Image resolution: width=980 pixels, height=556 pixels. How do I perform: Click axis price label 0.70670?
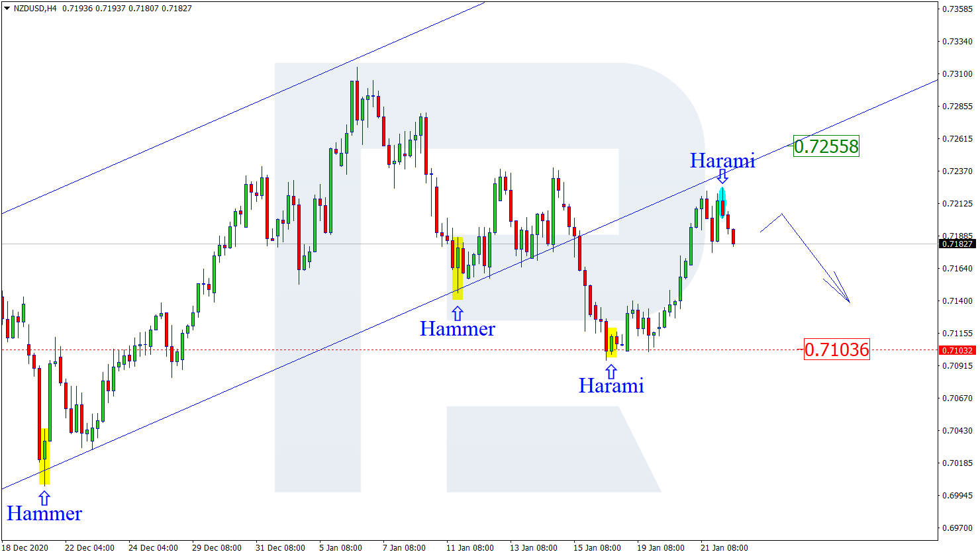957,398
